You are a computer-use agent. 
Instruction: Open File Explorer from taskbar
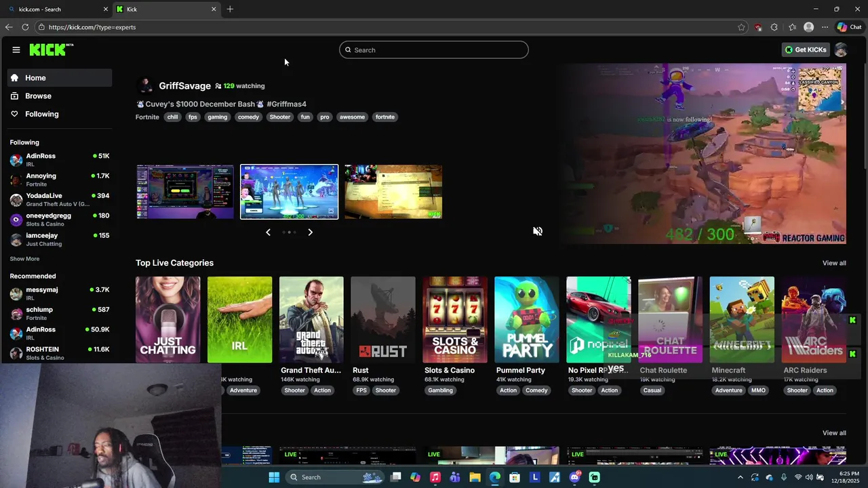(475, 477)
